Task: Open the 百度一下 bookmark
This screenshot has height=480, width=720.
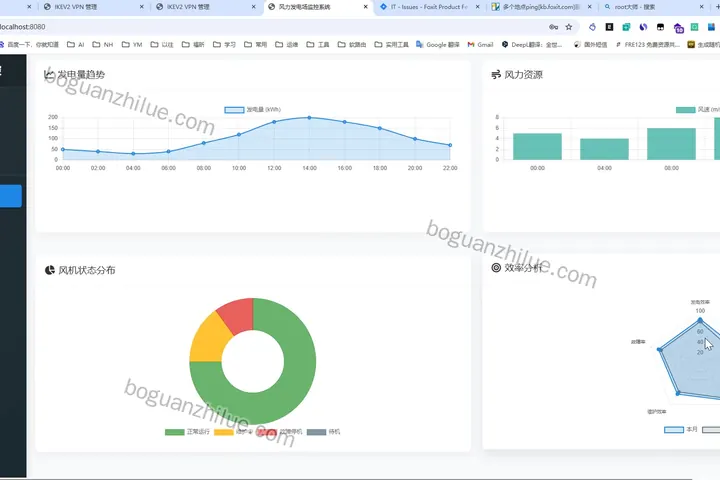Action: pos(29,45)
